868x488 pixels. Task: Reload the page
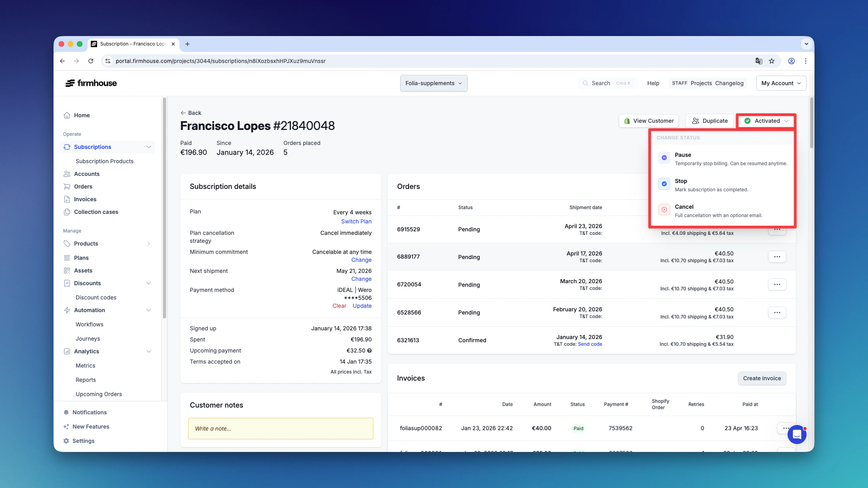91,61
